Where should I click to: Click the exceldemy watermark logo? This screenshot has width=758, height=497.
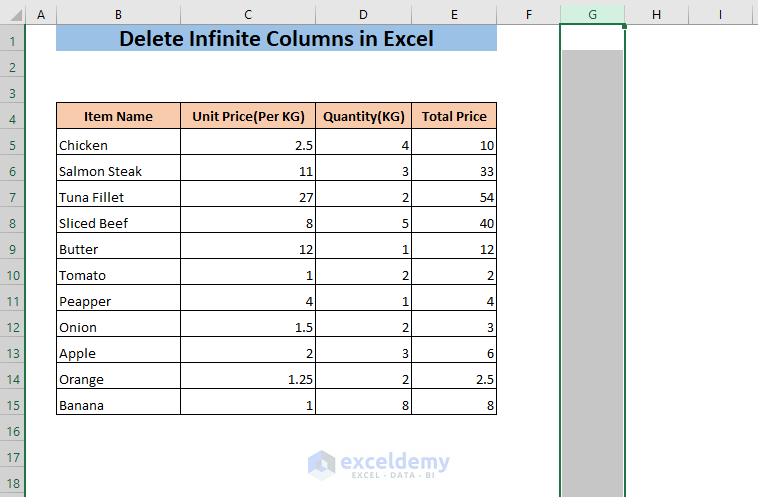pyautogui.click(x=379, y=465)
